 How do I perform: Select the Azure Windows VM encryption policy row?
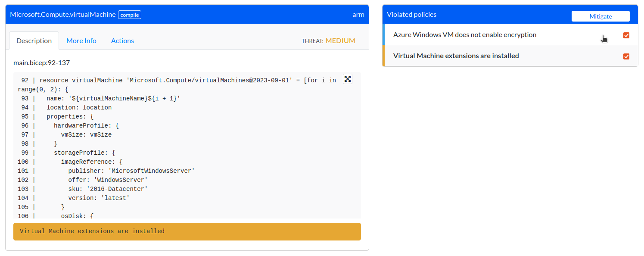click(464, 35)
